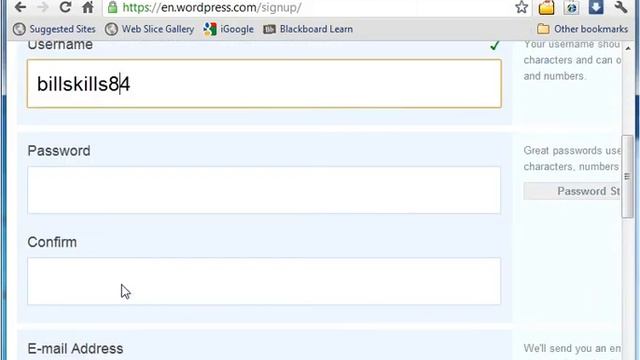Open the Blackboard Learn bookmark
Screen dimensions: 640x360
(308, 29)
